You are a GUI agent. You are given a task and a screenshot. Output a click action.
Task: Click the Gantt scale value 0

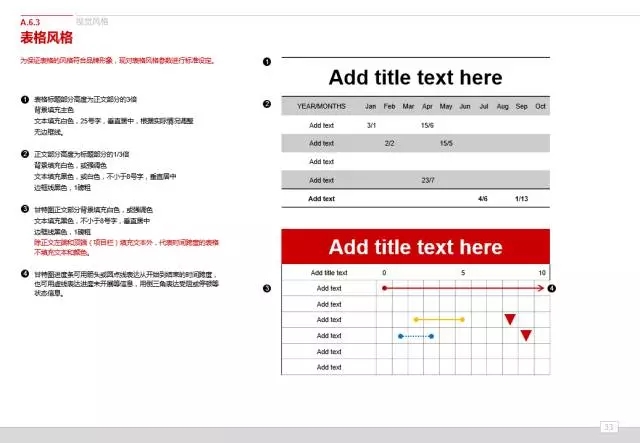pos(384,273)
